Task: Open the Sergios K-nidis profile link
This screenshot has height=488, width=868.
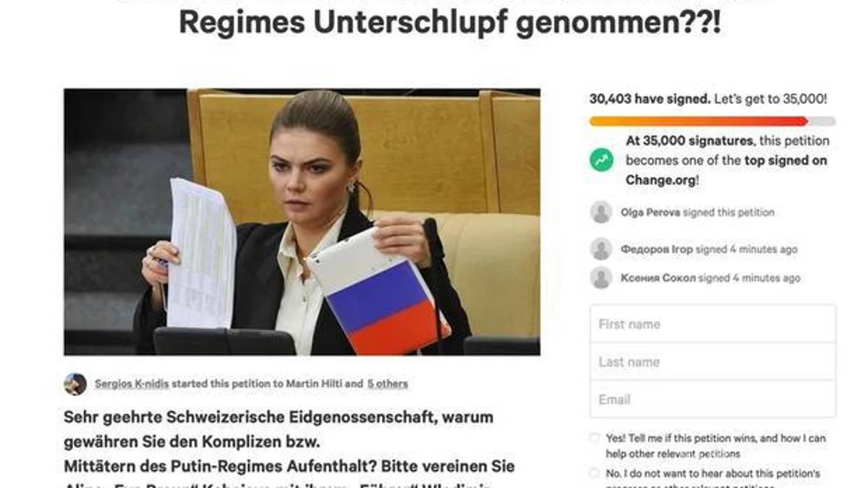Action: (x=132, y=384)
